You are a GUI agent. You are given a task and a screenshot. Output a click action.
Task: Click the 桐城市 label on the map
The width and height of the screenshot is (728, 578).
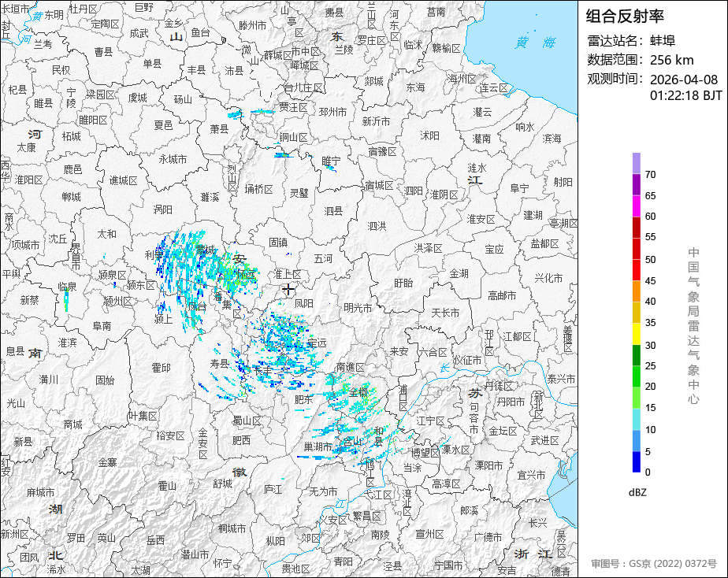coord(232,529)
